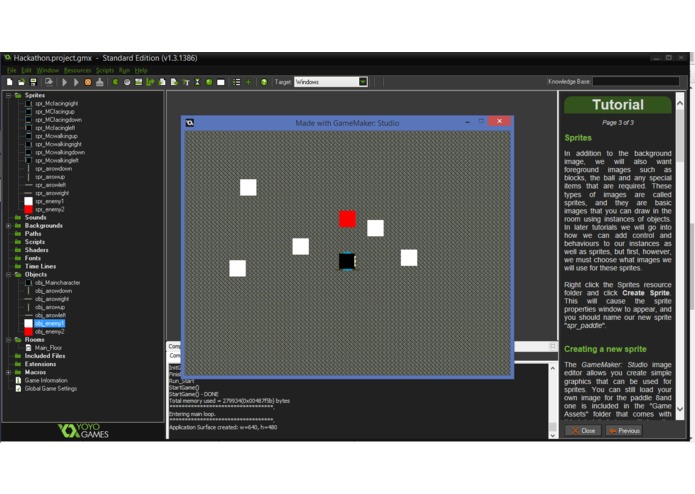Select obj_arrowright object in tree
This screenshot has width=695, height=494.
pyautogui.click(x=52, y=299)
